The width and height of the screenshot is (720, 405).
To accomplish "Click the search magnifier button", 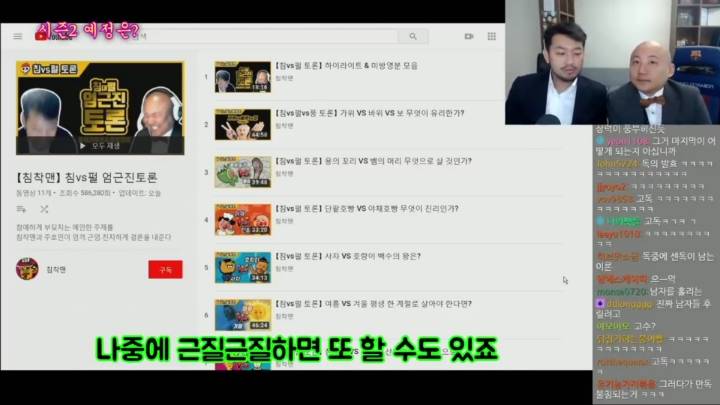I will [x=413, y=36].
